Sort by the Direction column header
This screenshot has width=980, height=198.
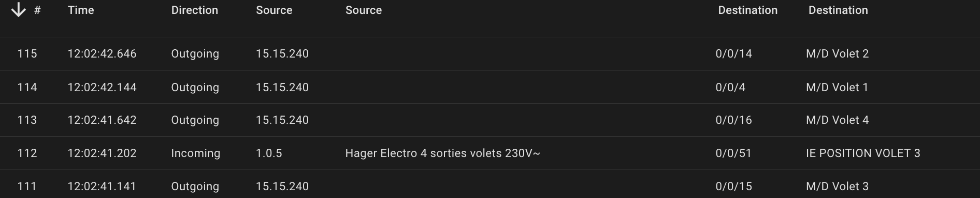pos(195,10)
